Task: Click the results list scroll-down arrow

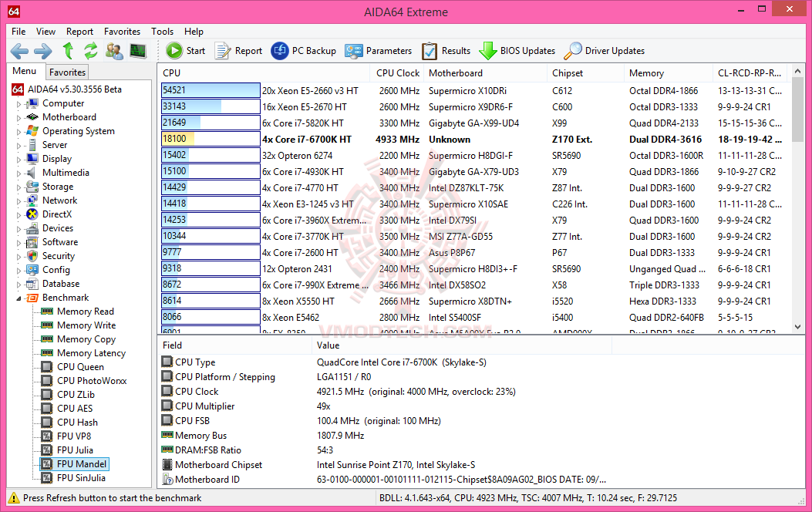Action: coord(797,327)
